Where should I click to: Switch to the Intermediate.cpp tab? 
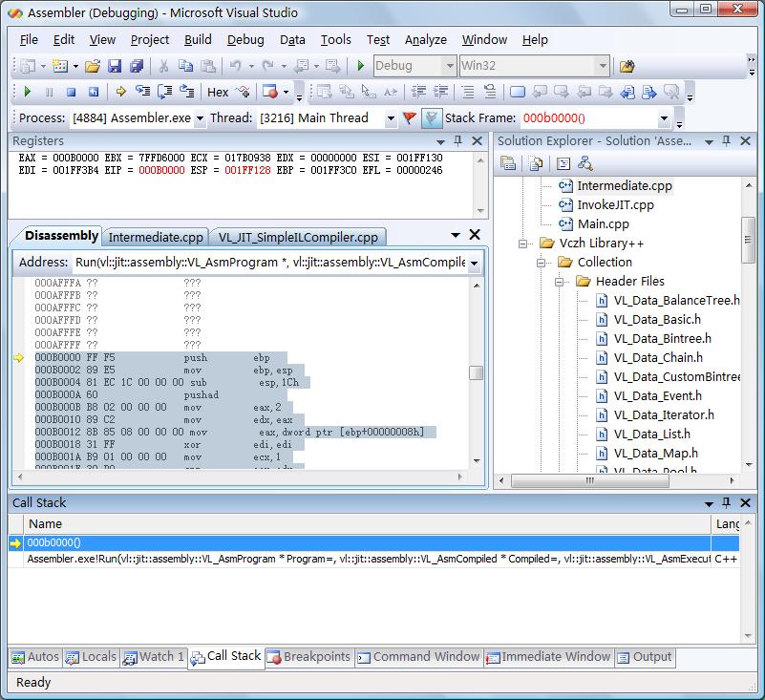pos(156,237)
